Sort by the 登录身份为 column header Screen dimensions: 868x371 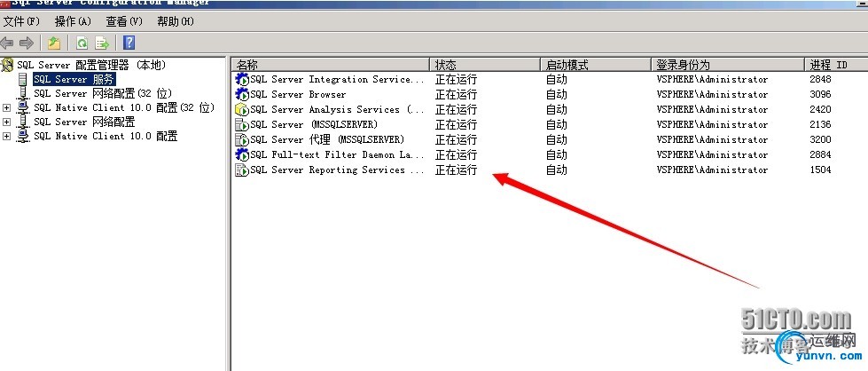[727, 65]
